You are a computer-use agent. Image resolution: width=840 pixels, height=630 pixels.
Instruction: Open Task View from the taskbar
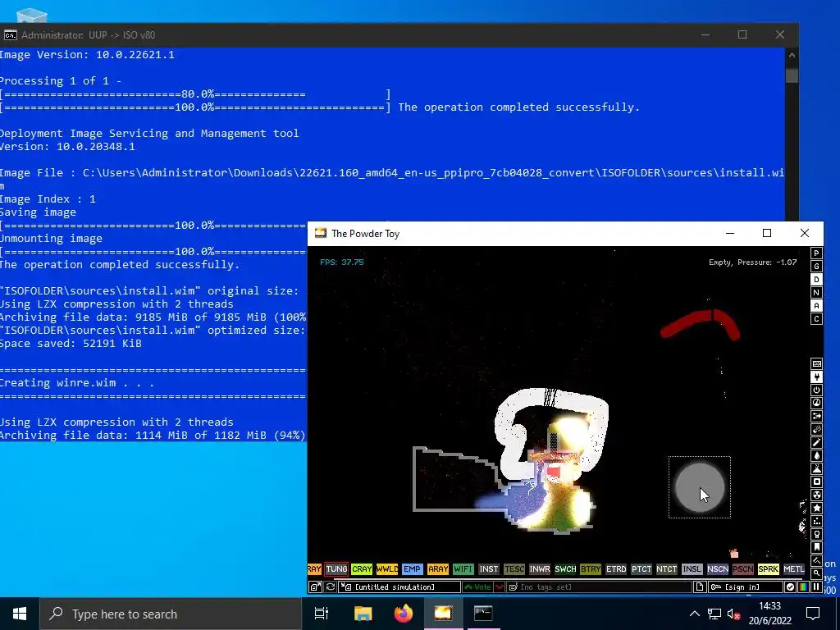pos(322,614)
